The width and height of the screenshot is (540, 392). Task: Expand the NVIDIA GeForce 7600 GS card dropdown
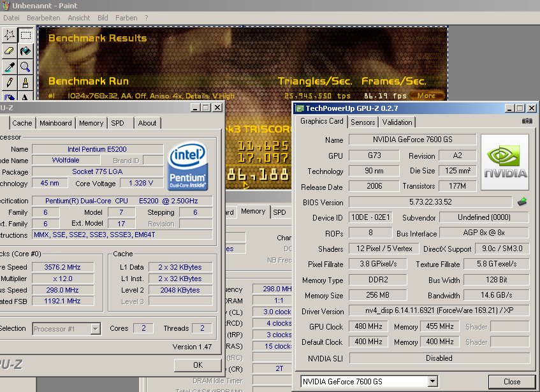click(x=433, y=381)
